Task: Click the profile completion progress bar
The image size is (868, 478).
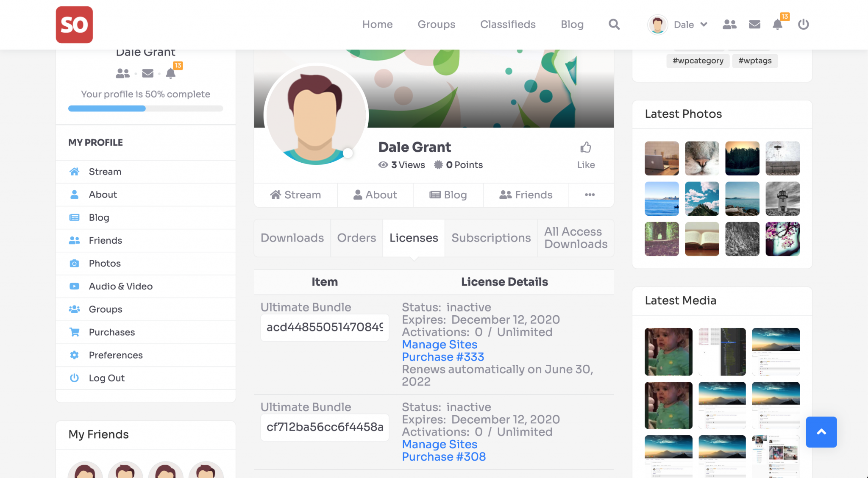Action: (145, 108)
